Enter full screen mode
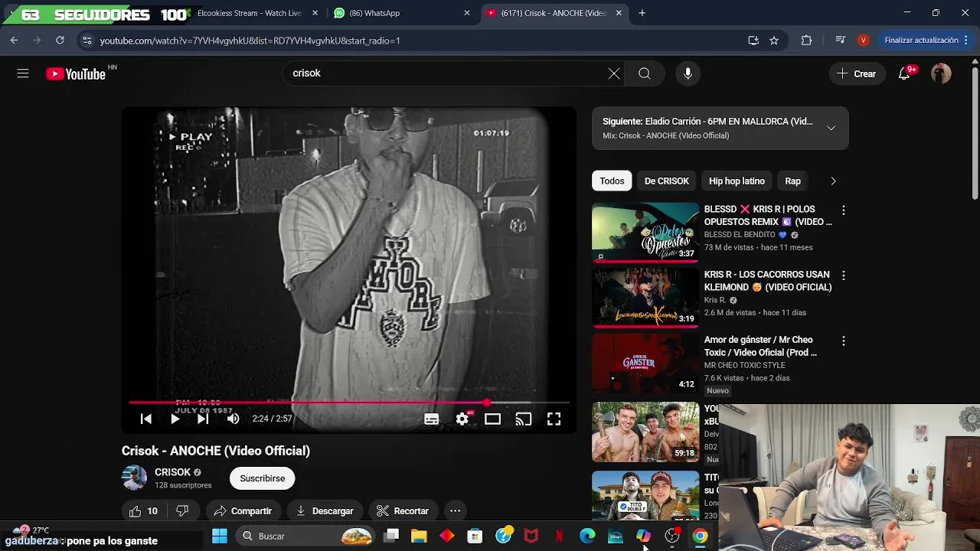 (554, 419)
